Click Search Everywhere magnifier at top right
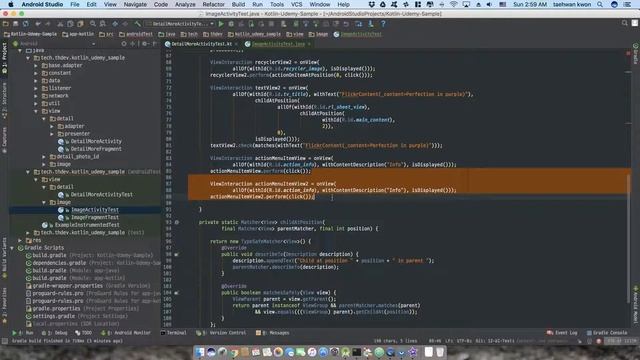 624,24
